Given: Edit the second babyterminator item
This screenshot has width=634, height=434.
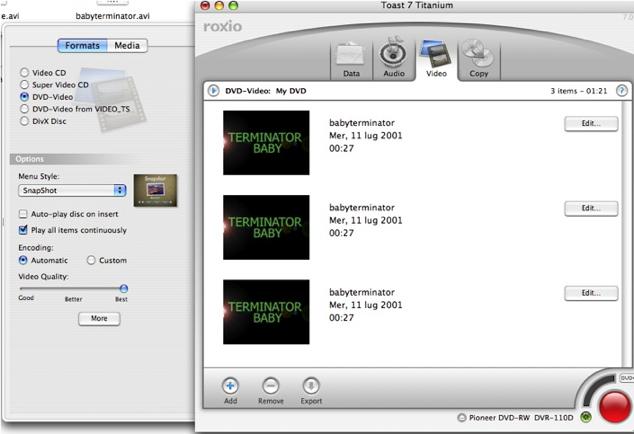Looking at the screenshot, I should coord(591,208).
